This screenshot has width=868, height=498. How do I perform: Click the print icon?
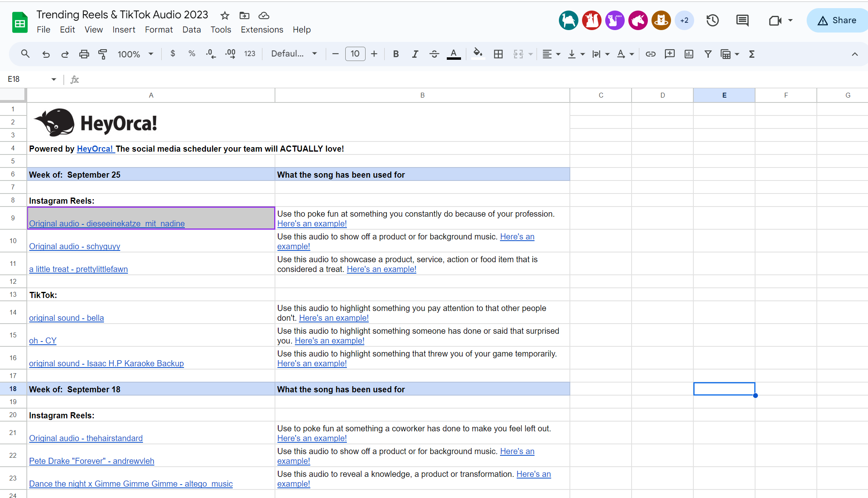click(84, 54)
